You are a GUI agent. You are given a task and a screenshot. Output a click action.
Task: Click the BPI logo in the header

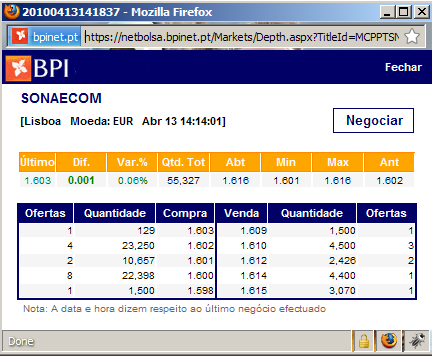37,68
